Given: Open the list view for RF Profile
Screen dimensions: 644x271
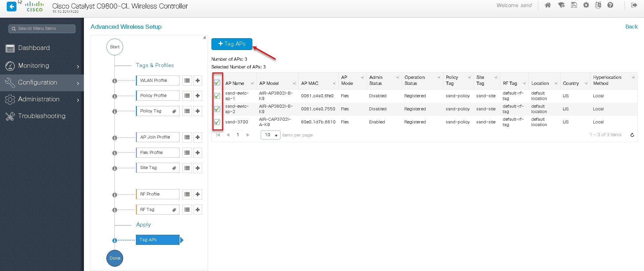Looking at the screenshot, I should (187, 194).
